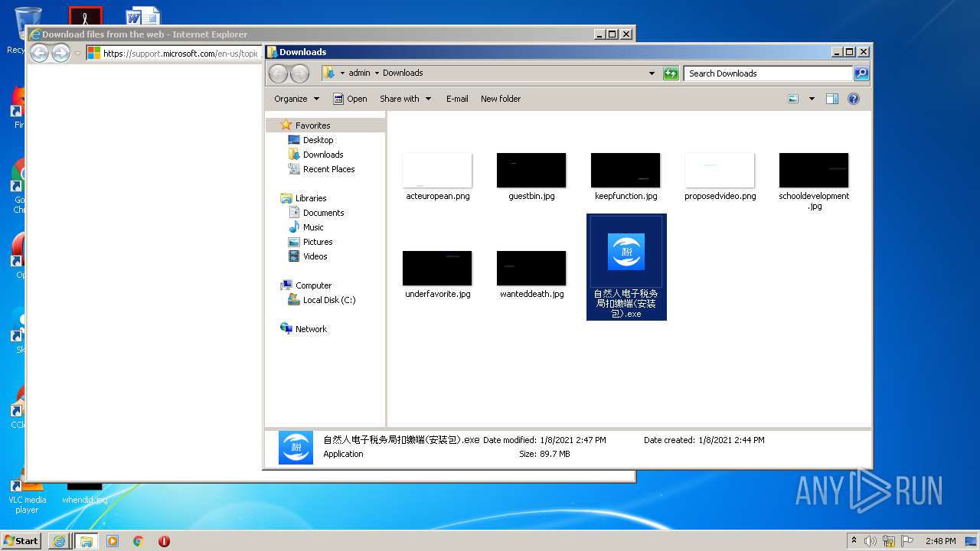Show hidden tray icons arrow
Viewport: 980px width, 551px height.
pos(854,541)
